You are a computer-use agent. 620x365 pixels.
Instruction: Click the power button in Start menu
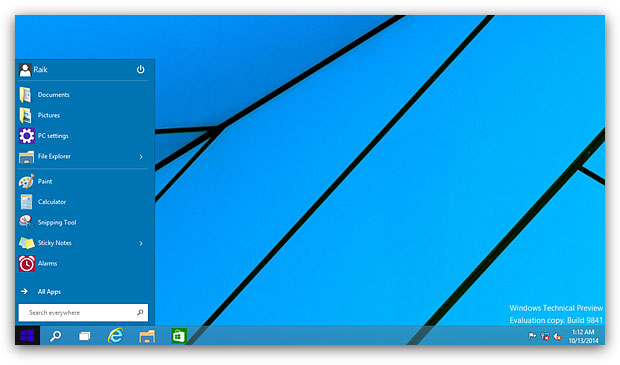(x=140, y=70)
